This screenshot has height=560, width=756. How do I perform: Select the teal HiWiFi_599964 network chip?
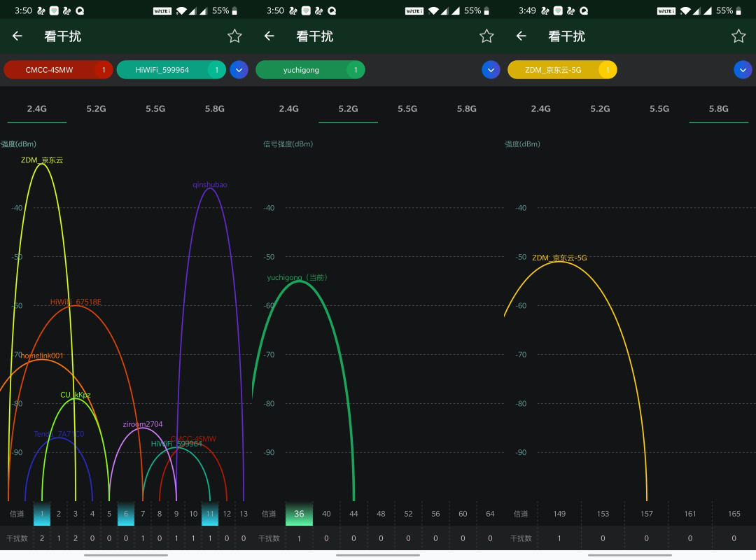[x=171, y=70]
